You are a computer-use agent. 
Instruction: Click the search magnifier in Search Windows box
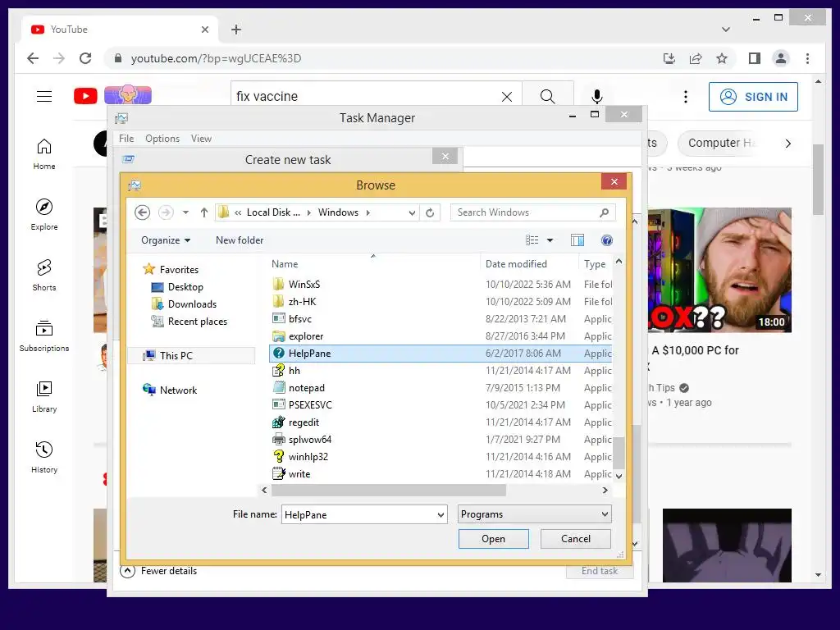605,212
